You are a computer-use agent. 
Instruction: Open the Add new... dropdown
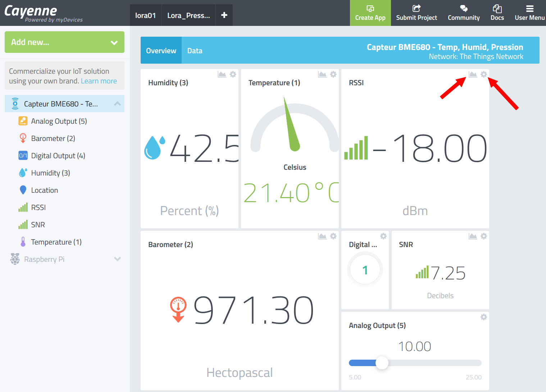tap(64, 42)
